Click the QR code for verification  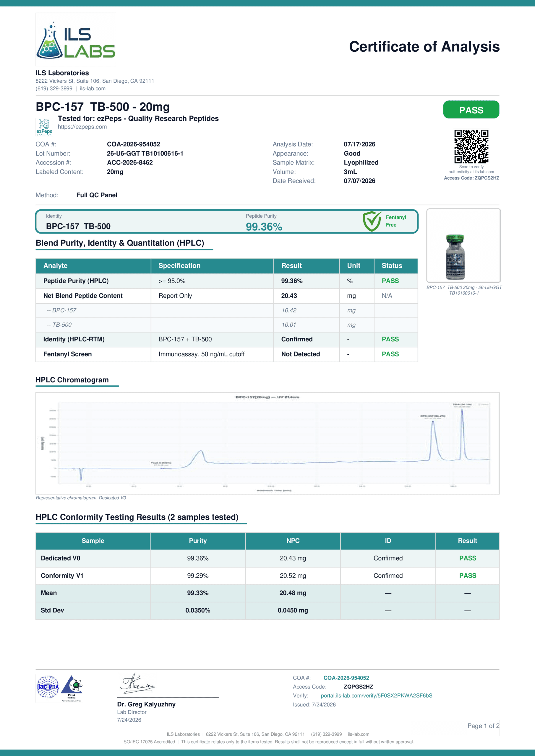pos(471,146)
